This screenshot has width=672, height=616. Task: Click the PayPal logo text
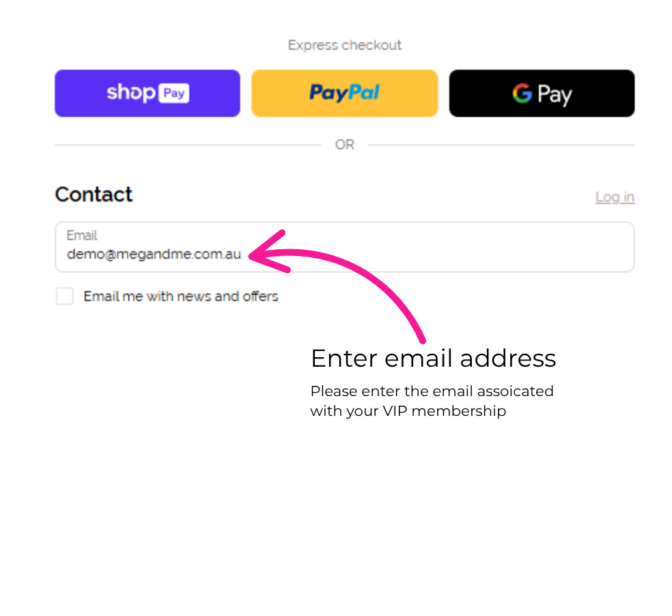click(345, 93)
